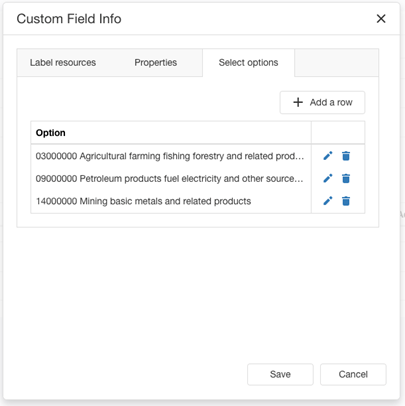Edit the 03000000 Agricultural farming option
This screenshot has width=405, height=406.
(328, 156)
